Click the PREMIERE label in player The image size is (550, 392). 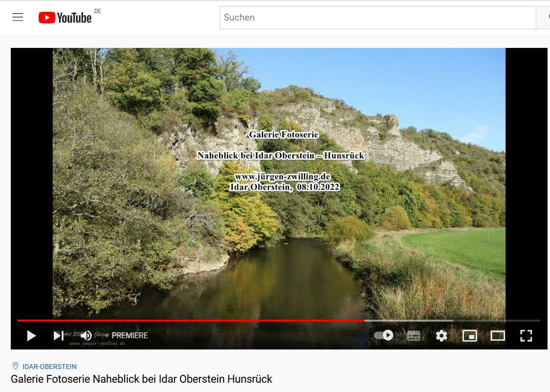pyautogui.click(x=130, y=336)
